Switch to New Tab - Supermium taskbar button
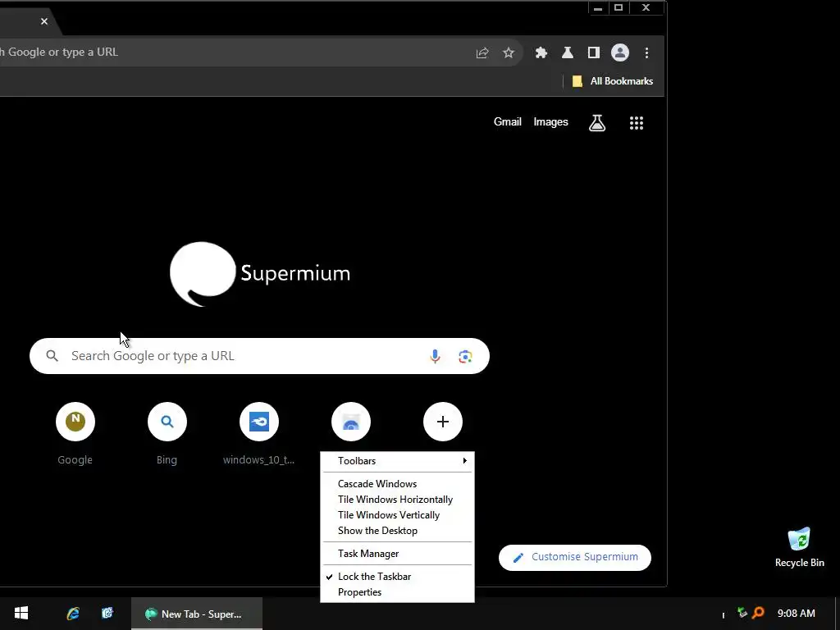Viewport: 840px width, 630px height. click(197, 614)
